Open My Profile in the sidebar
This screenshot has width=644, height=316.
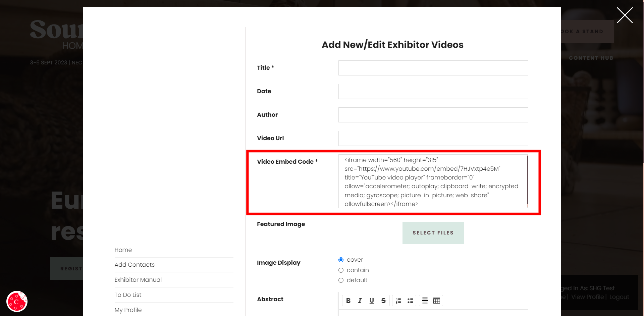pyautogui.click(x=128, y=310)
